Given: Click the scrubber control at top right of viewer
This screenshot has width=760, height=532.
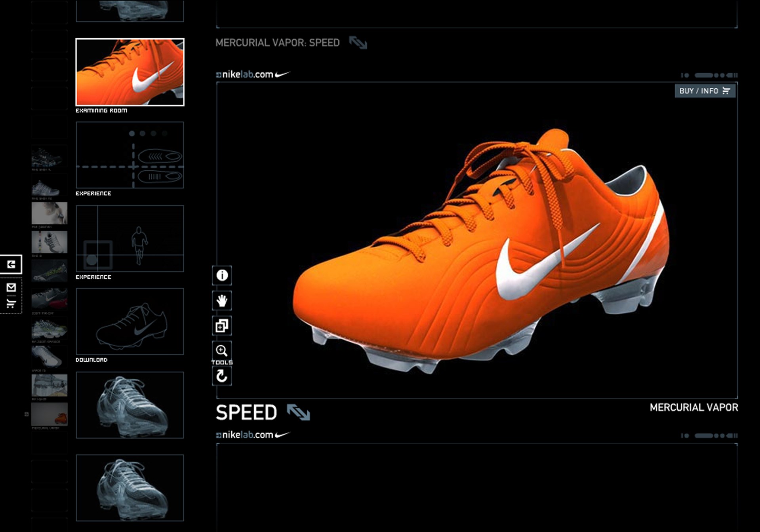Looking at the screenshot, I should point(709,75).
